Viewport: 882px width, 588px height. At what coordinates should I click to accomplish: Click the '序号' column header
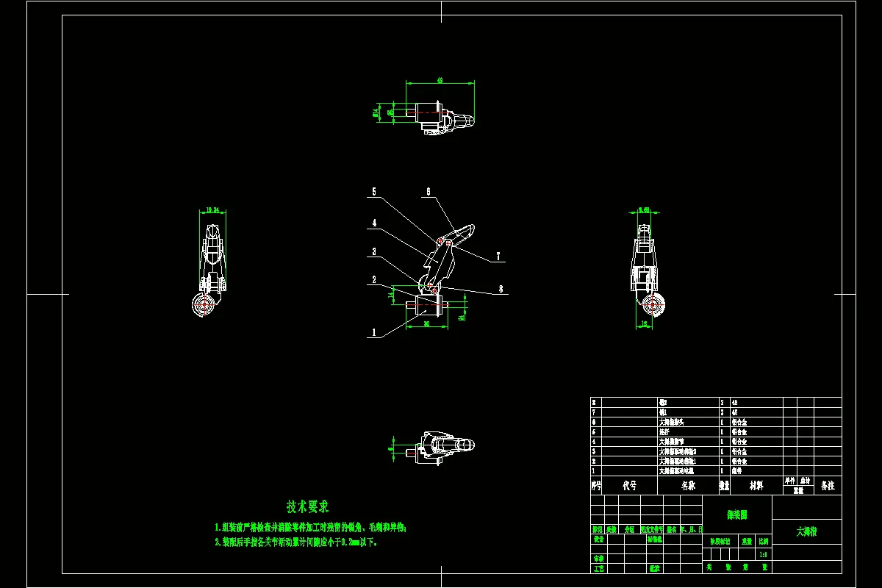point(596,486)
